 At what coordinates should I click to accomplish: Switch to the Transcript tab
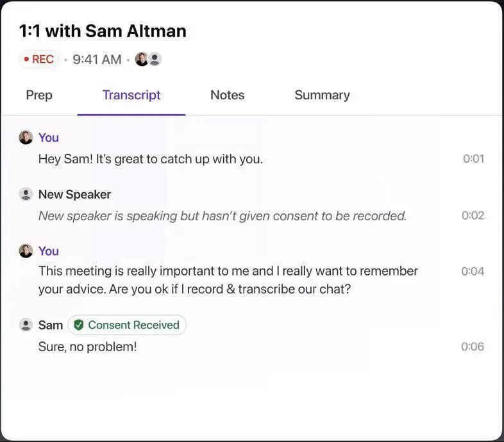coord(131,95)
